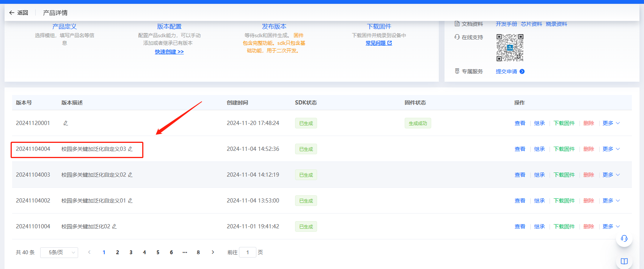Expand 更多 menu for version 20241101004
644x269 pixels.
611,226
